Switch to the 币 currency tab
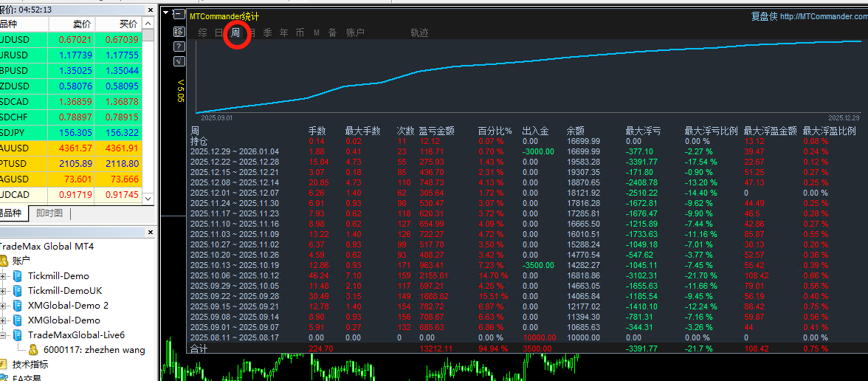This screenshot has height=381, width=868. click(x=300, y=33)
